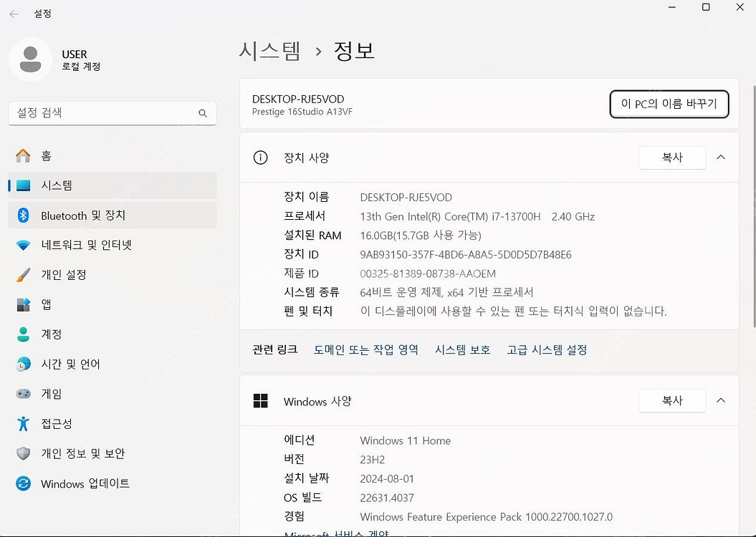Screen dimensions: 756x537
Task: Click the search magnifier icon
Action: click(203, 113)
